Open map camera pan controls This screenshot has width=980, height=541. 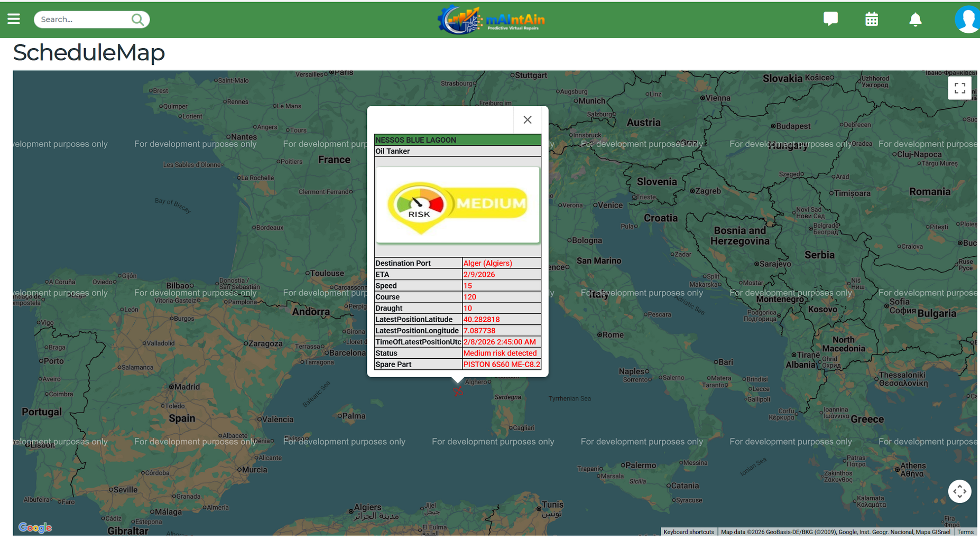pyautogui.click(x=959, y=491)
